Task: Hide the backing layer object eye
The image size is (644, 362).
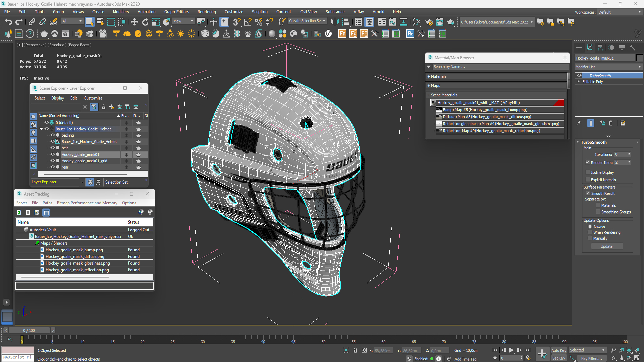Action: pyautogui.click(x=52, y=135)
